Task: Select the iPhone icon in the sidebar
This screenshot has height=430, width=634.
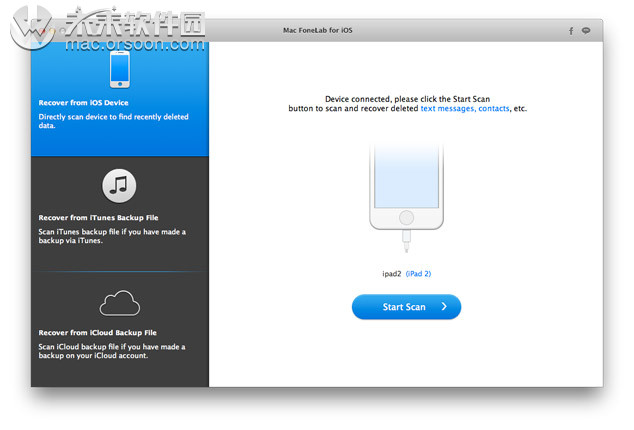Action: [x=120, y=69]
